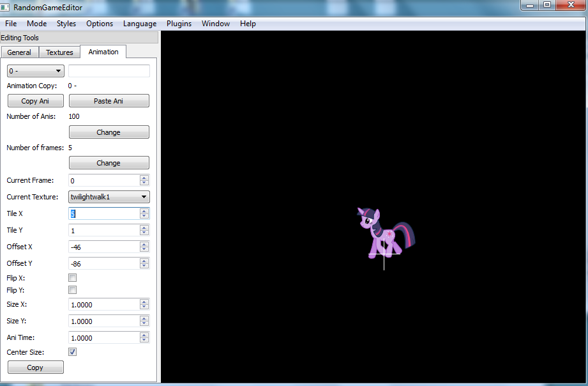The height and width of the screenshot is (386, 588).
Task: Expand the animation selector dropdown '0 -'
Action: 36,71
